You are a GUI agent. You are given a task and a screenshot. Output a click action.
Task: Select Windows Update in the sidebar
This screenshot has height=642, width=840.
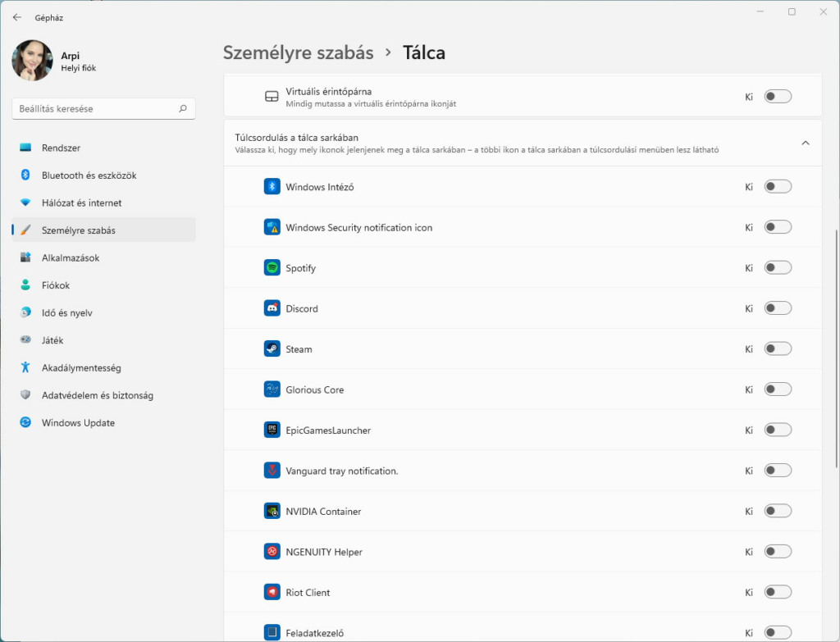pyautogui.click(x=78, y=423)
